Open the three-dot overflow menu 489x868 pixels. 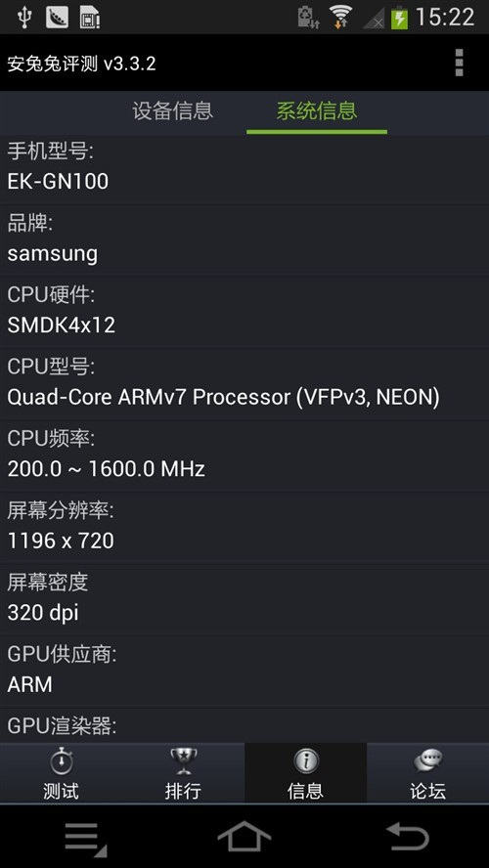tap(459, 63)
